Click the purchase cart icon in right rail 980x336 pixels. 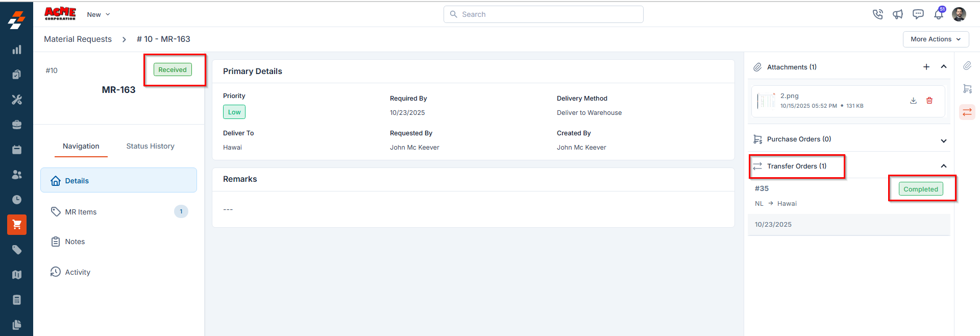[967, 89]
